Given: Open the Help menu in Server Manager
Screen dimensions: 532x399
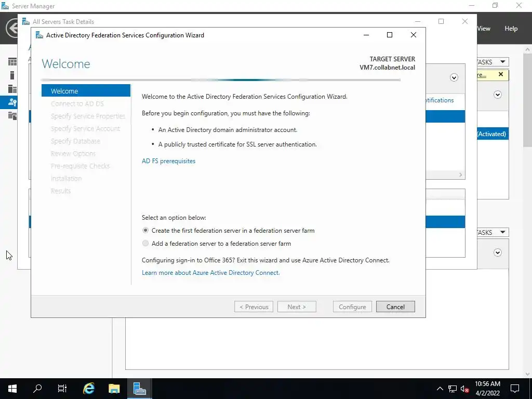Looking at the screenshot, I should tap(511, 29).
